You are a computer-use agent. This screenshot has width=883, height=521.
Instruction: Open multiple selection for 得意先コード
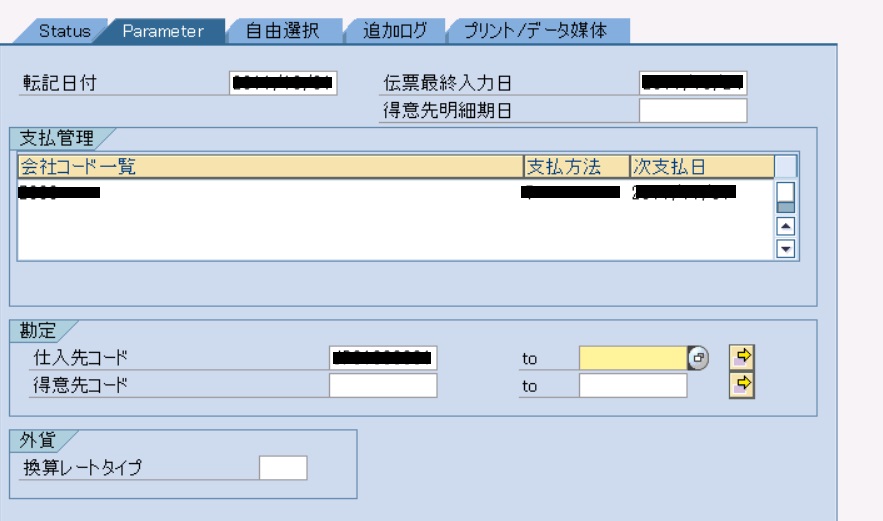(742, 384)
